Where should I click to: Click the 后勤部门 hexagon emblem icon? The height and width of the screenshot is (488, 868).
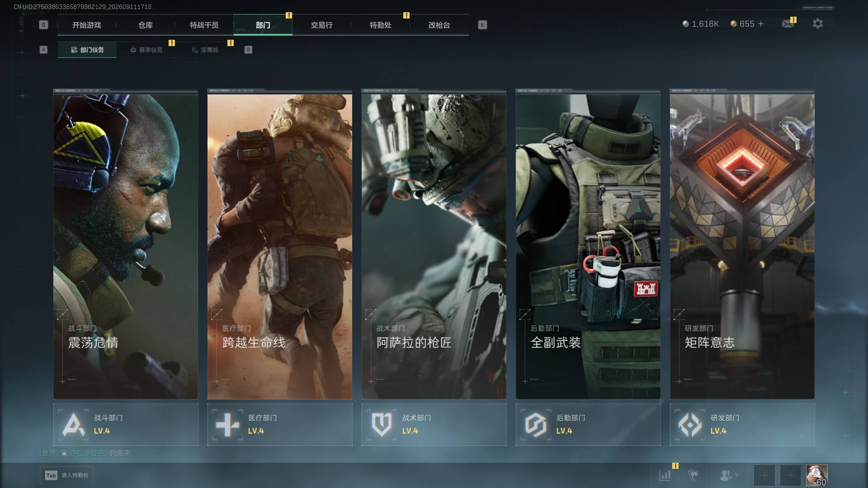click(536, 425)
